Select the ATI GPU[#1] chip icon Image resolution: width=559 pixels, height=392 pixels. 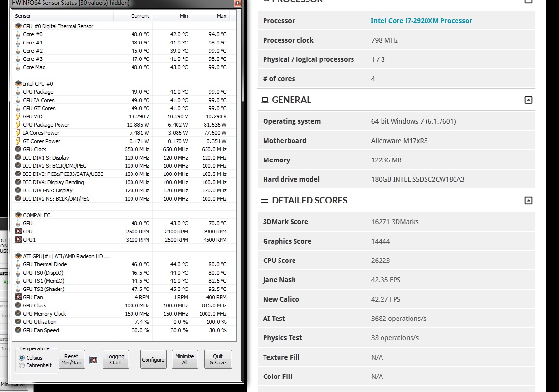pyautogui.click(x=18, y=256)
